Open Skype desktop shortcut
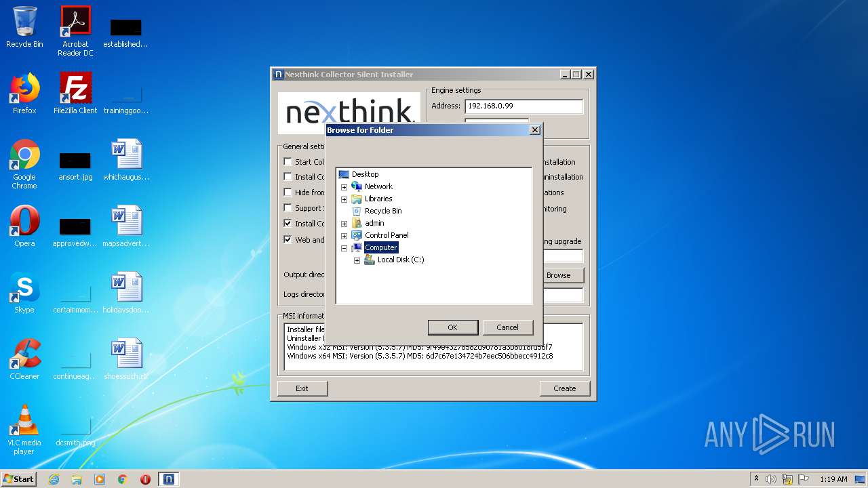This screenshot has width=868, height=488. [x=24, y=293]
